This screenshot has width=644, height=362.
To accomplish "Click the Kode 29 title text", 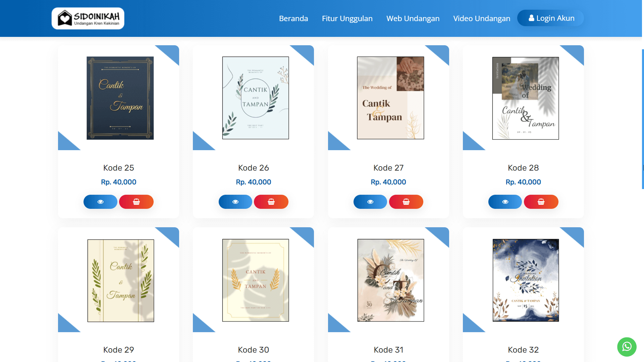I will 118,350.
